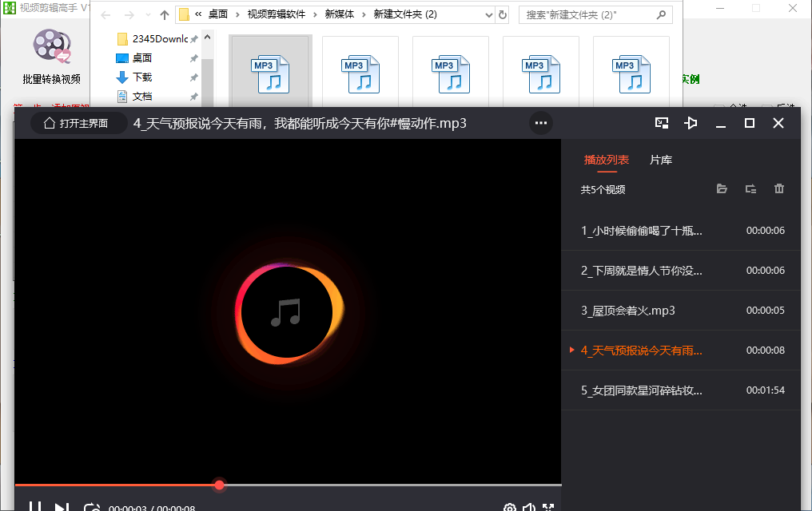The height and width of the screenshot is (511, 812).
Task: Switch to the 播放列表 tab
Action: point(607,160)
